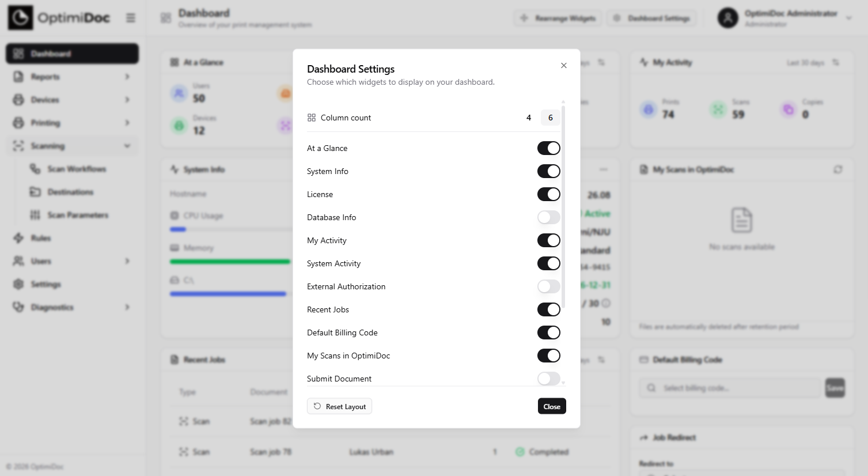Screen dimensions: 868x476
Task: Expand the Users chevron in sidebar
Action: tap(127, 261)
